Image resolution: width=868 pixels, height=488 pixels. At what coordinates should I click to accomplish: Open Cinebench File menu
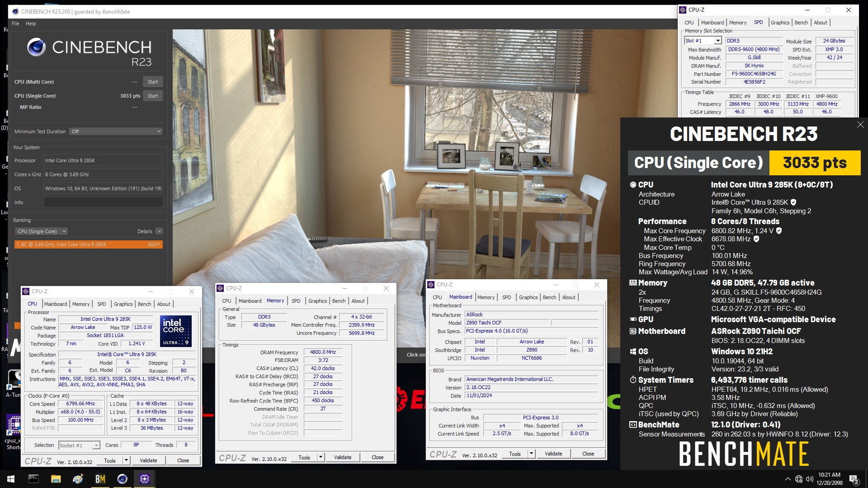15,23
